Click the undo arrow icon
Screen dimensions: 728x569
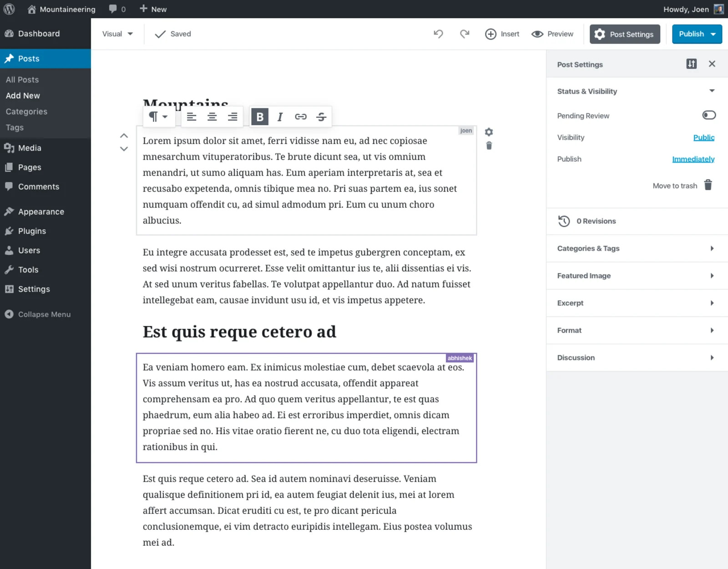pyautogui.click(x=438, y=34)
